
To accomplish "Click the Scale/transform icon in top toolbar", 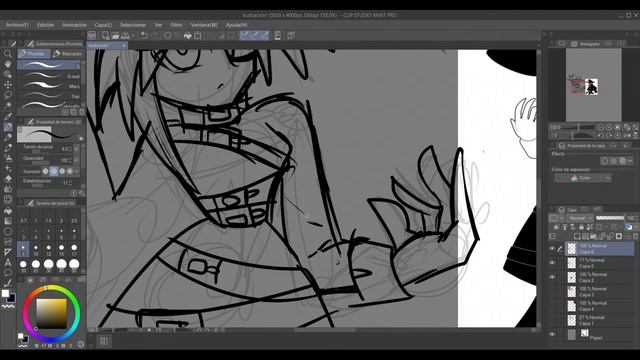I will (x=198, y=36).
